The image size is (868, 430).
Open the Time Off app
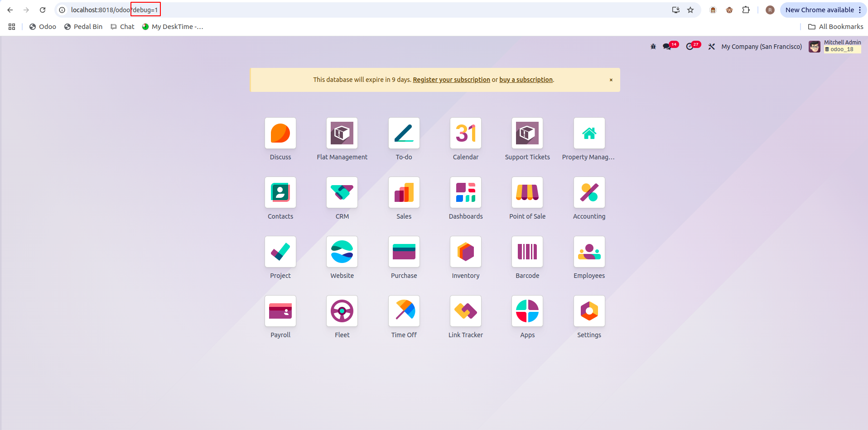point(404,311)
